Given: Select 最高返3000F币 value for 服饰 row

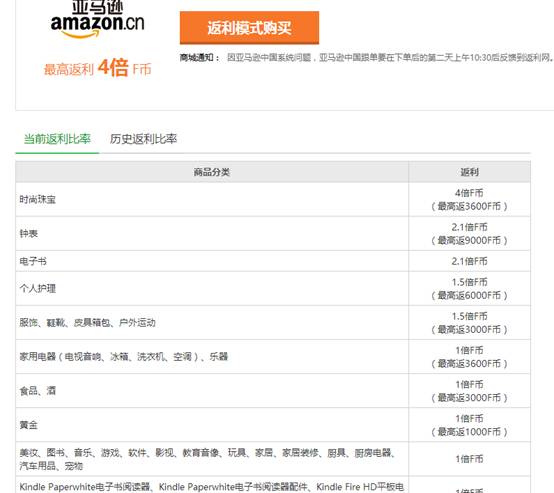Looking at the screenshot, I should pos(469,329).
